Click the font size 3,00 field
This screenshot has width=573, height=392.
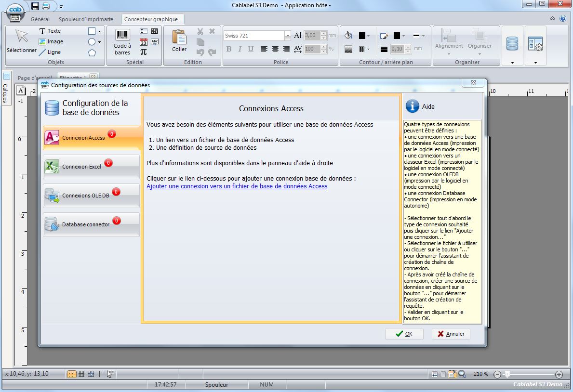pos(312,36)
